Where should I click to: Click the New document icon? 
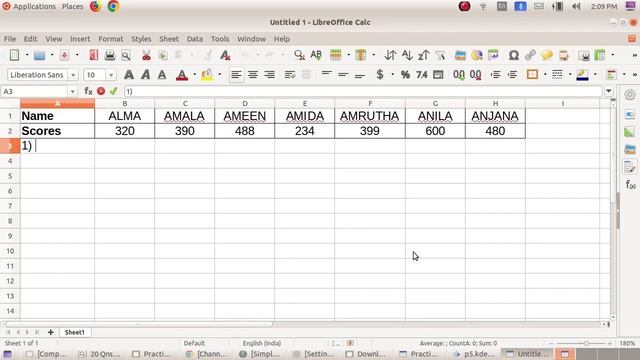pyautogui.click(x=14, y=55)
